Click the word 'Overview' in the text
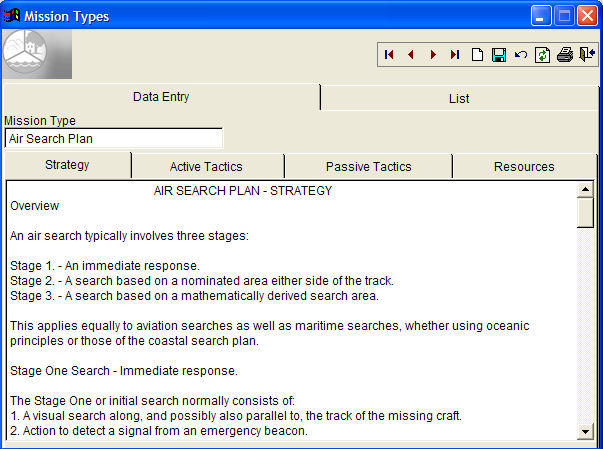The height and width of the screenshot is (449, 603). click(x=35, y=206)
